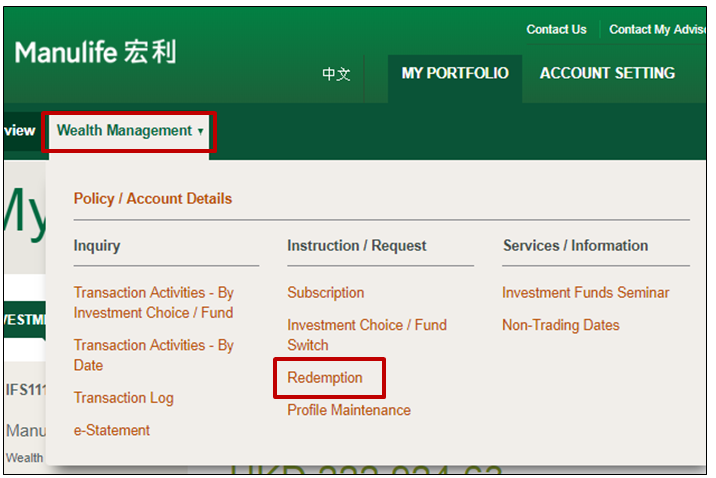Open the Transaction Log link
The image size is (716, 478).
[124, 398]
